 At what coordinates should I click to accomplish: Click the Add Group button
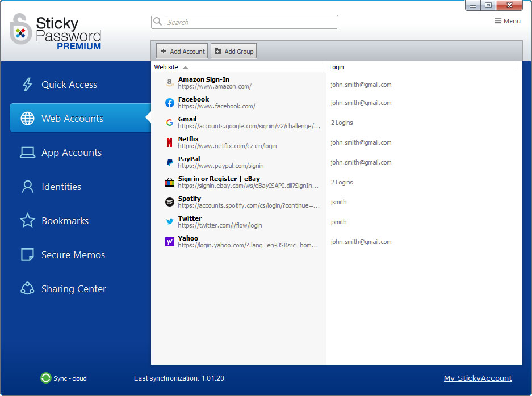(x=233, y=51)
